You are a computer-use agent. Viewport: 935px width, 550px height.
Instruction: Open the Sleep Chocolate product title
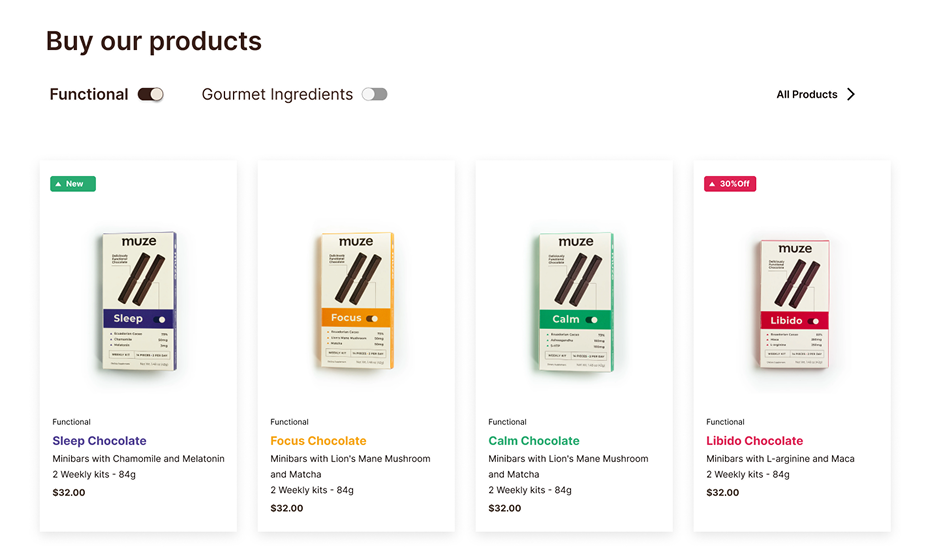coord(99,441)
